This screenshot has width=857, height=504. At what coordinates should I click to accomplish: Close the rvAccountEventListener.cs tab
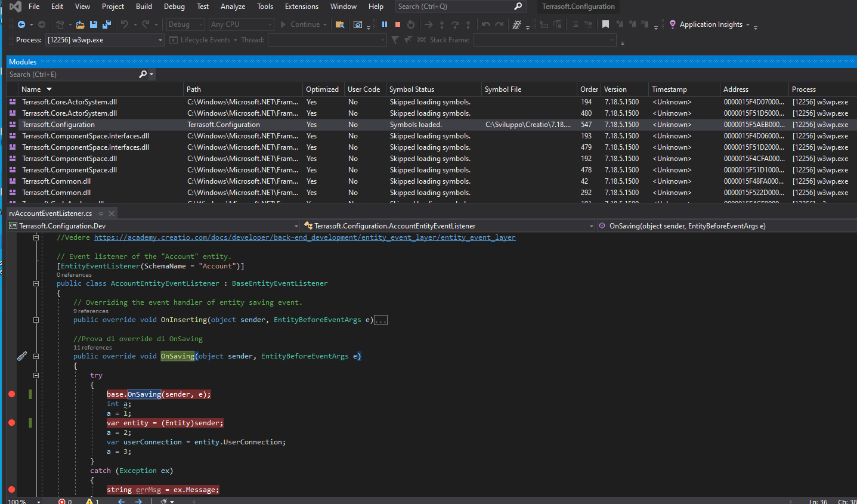point(112,214)
